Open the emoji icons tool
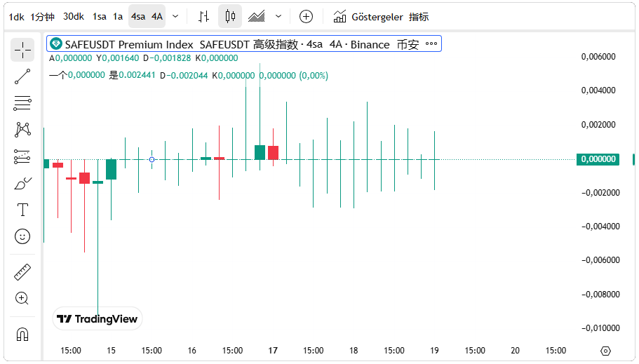The image size is (639, 364). (x=22, y=236)
